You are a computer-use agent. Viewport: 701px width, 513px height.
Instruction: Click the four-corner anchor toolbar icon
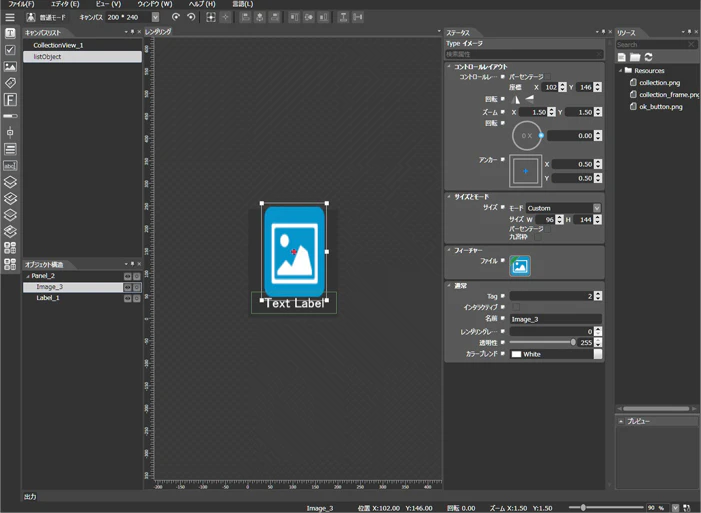211,17
